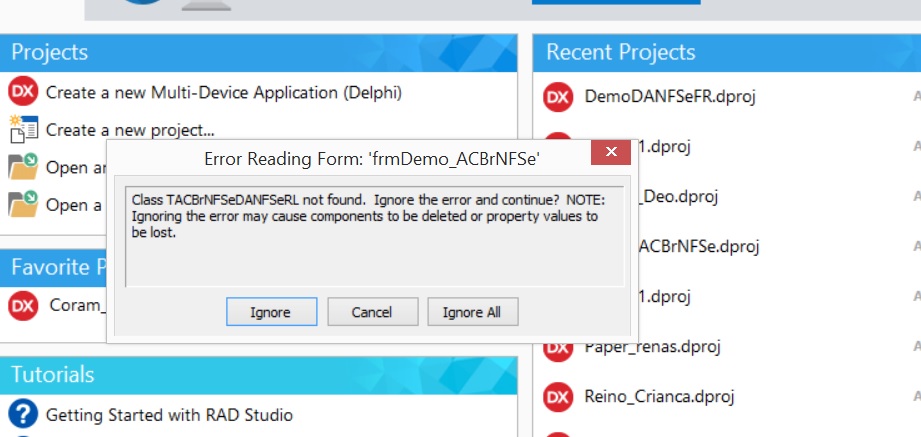The image size is (921, 437).
Task: Select the Create a new project link
Action: (x=130, y=130)
